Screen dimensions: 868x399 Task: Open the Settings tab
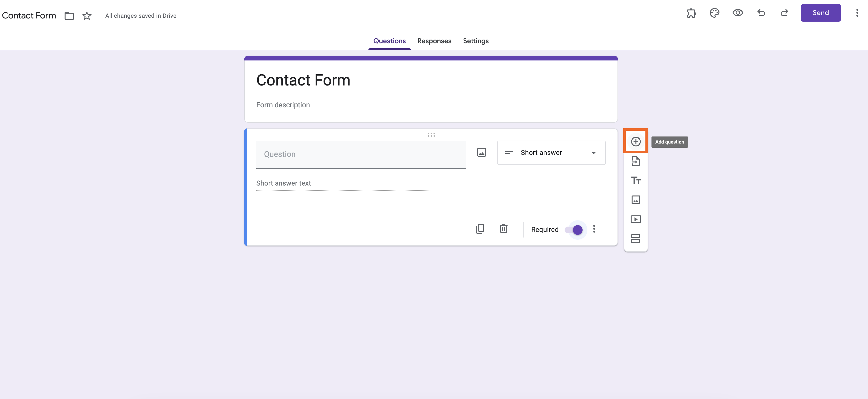(476, 41)
